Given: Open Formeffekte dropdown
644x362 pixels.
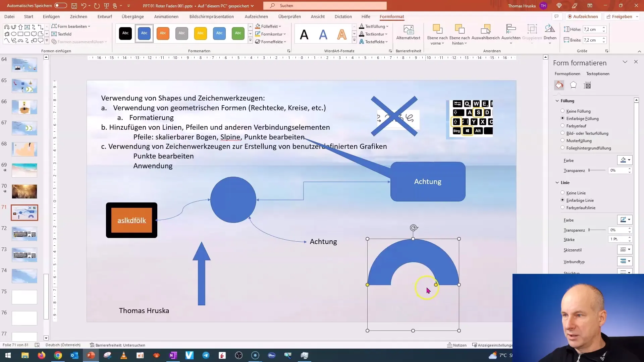Looking at the screenshot, I should (x=270, y=42).
